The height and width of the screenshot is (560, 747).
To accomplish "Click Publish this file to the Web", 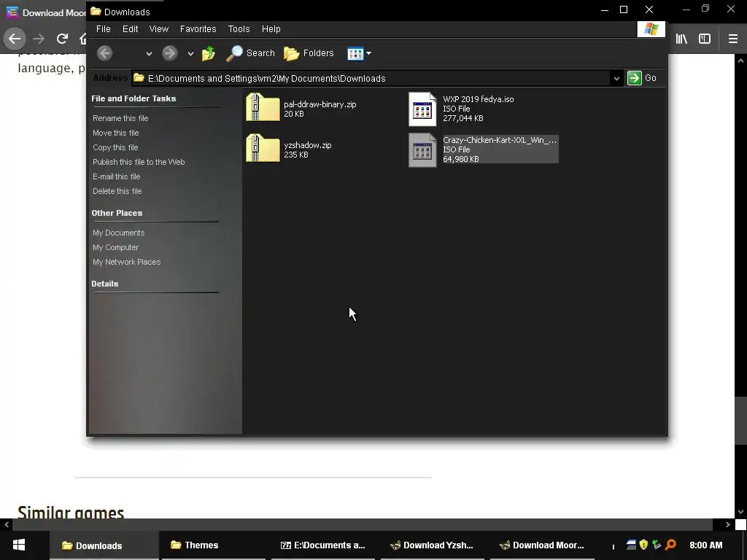I will (x=139, y=162).
